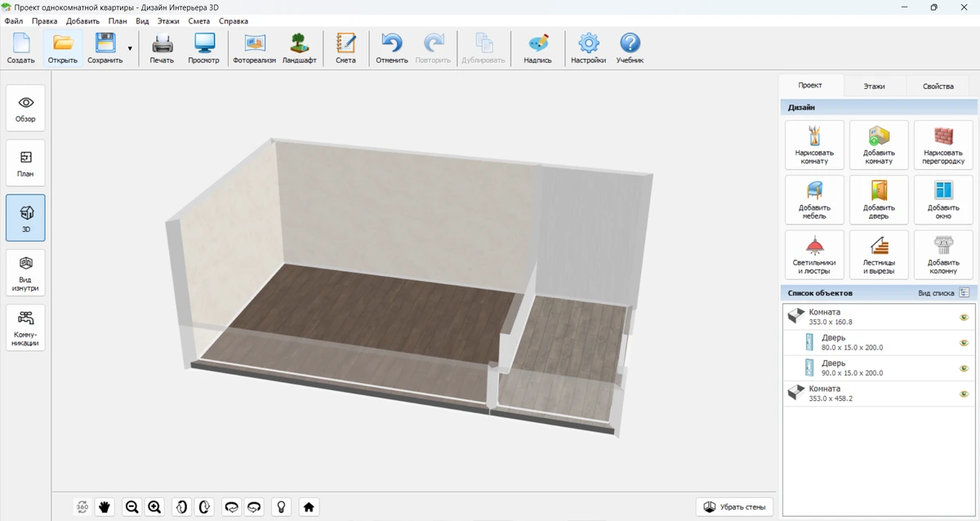The width and height of the screenshot is (980, 521).
Task: Switch to the Этажи tab
Action: coord(874,86)
